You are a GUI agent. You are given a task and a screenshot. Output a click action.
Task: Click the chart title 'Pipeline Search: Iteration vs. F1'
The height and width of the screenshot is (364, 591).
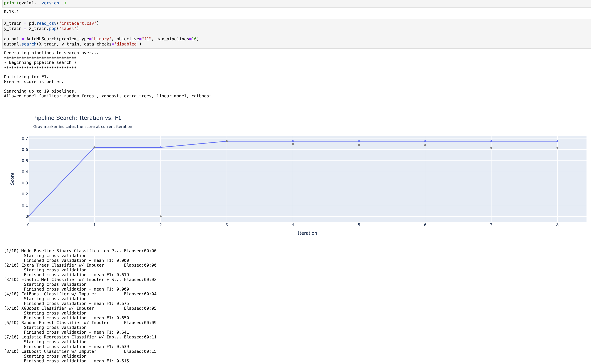pyautogui.click(x=77, y=118)
